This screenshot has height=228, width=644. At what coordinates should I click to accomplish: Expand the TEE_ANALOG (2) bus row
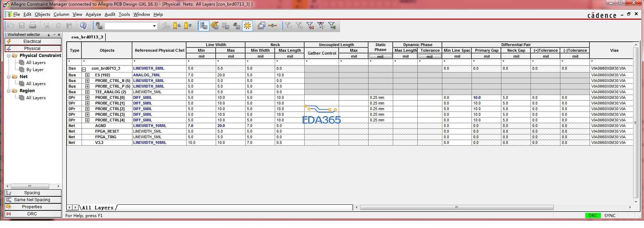[x=87, y=92]
